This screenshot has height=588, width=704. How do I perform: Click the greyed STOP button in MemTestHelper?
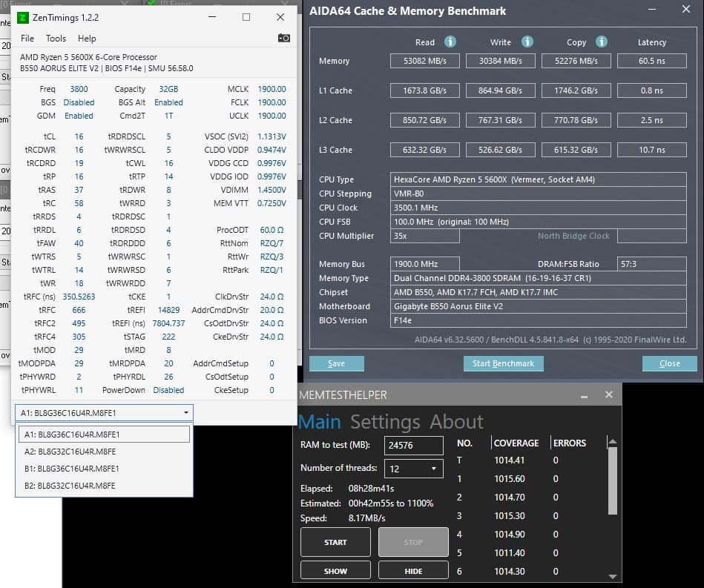[413, 542]
